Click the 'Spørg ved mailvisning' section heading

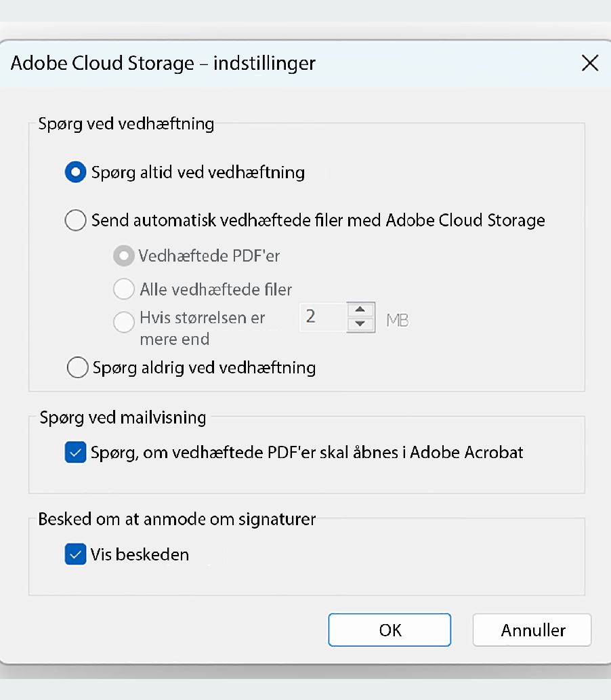[x=122, y=418]
